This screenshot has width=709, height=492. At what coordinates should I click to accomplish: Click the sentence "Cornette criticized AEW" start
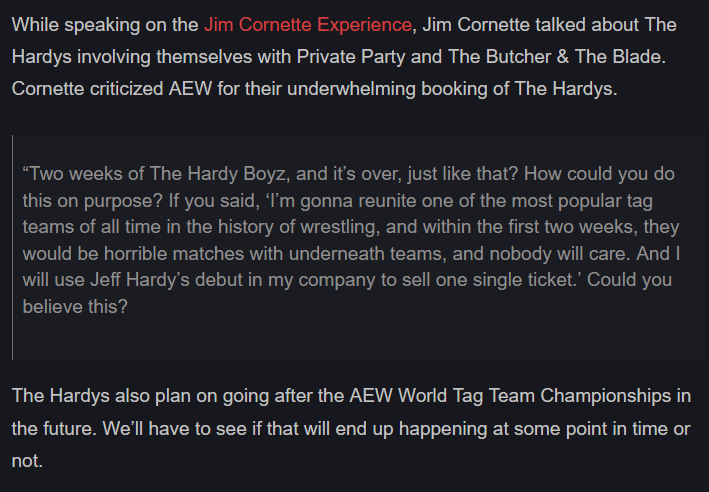click(112, 89)
